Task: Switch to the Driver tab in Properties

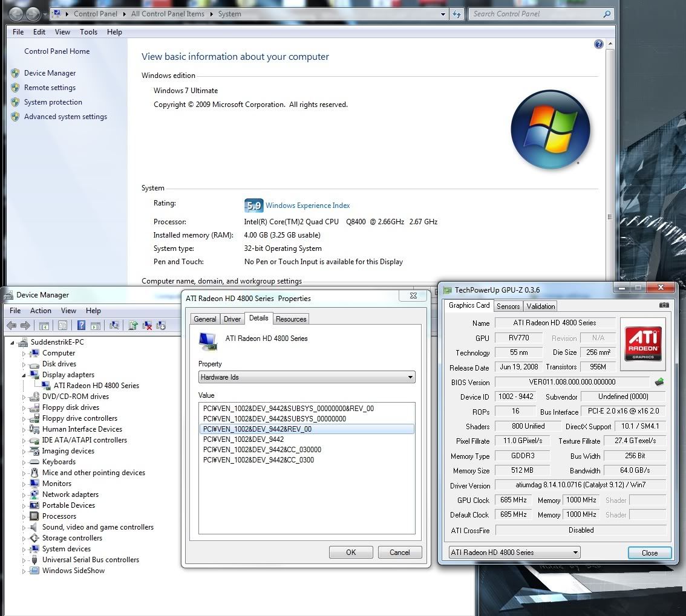Action: coord(232,319)
